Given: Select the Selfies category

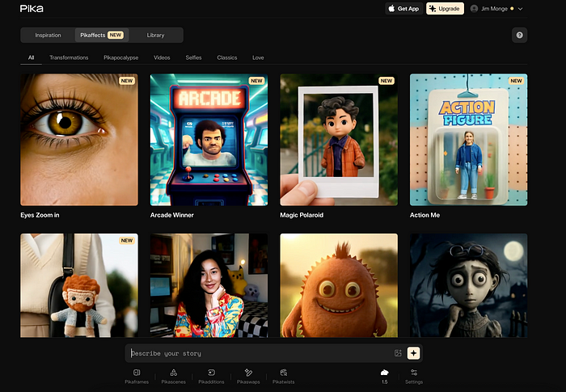Looking at the screenshot, I should pyautogui.click(x=193, y=57).
